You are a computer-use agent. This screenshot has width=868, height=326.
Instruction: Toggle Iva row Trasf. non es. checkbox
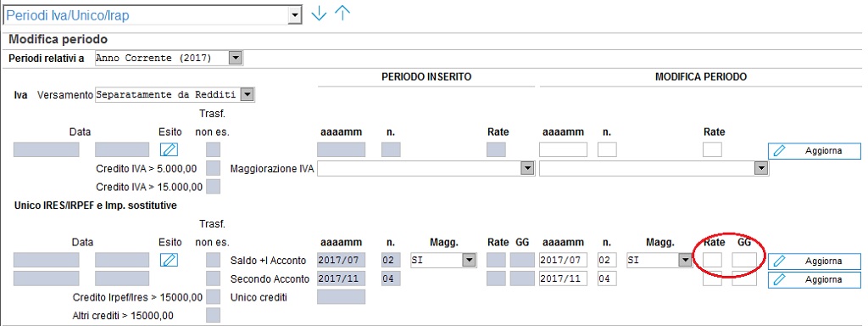point(213,149)
